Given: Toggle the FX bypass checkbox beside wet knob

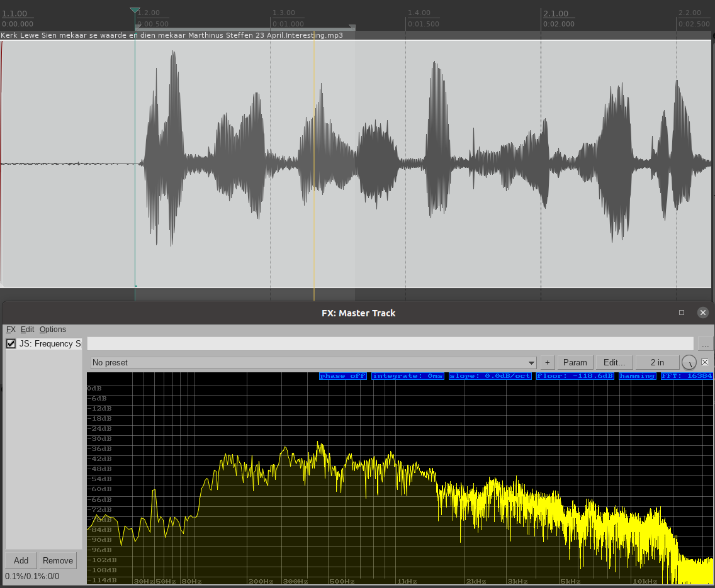Looking at the screenshot, I should pyautogui.click(x=705, y=362).
